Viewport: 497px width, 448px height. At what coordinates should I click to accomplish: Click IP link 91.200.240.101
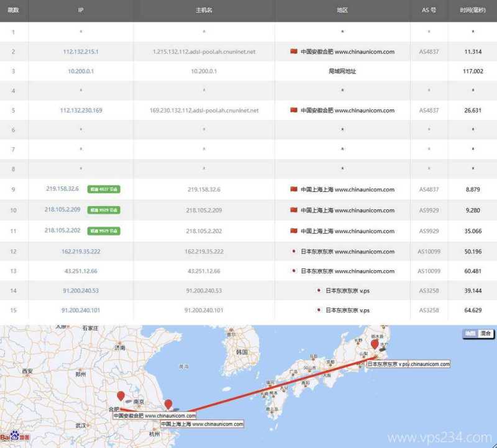[x=81, y=310]
